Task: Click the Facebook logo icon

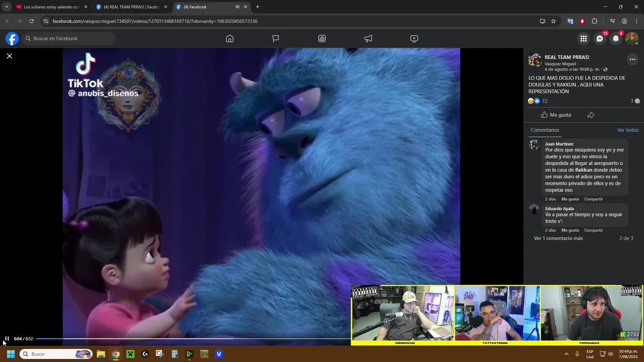Action: 12,39
